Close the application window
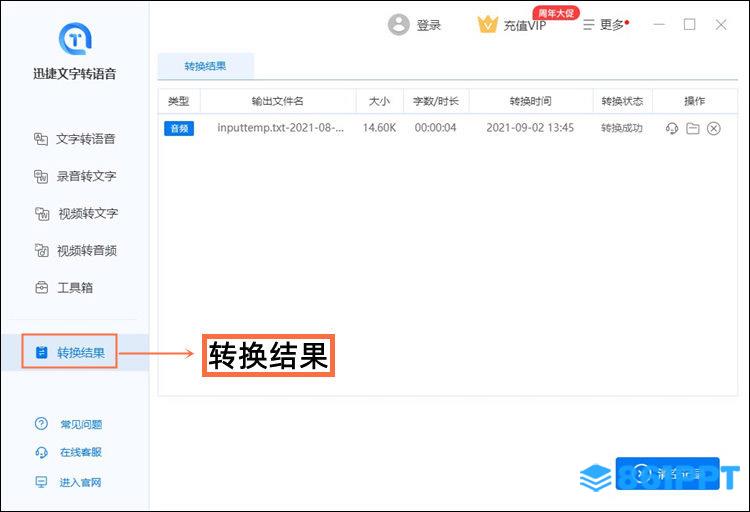 721,24
